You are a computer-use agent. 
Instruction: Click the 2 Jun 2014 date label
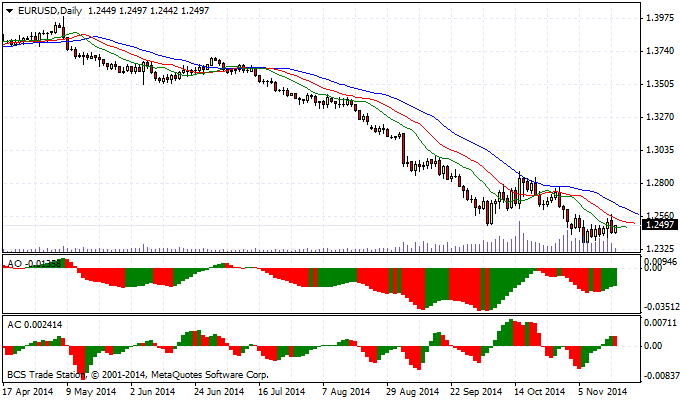[153, 392]
